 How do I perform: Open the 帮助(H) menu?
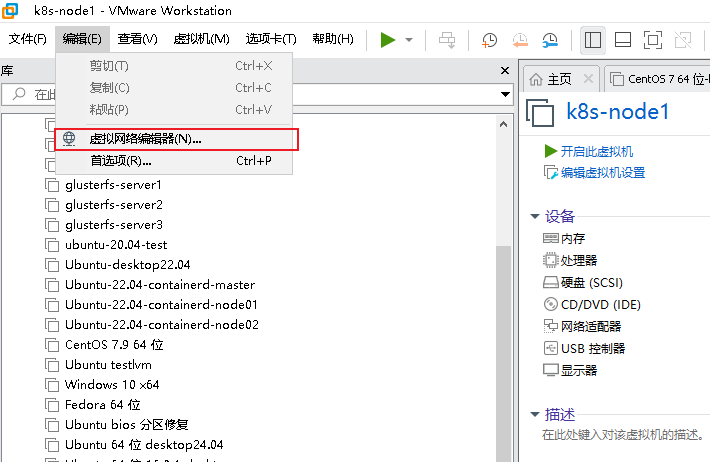coord(333,39)
